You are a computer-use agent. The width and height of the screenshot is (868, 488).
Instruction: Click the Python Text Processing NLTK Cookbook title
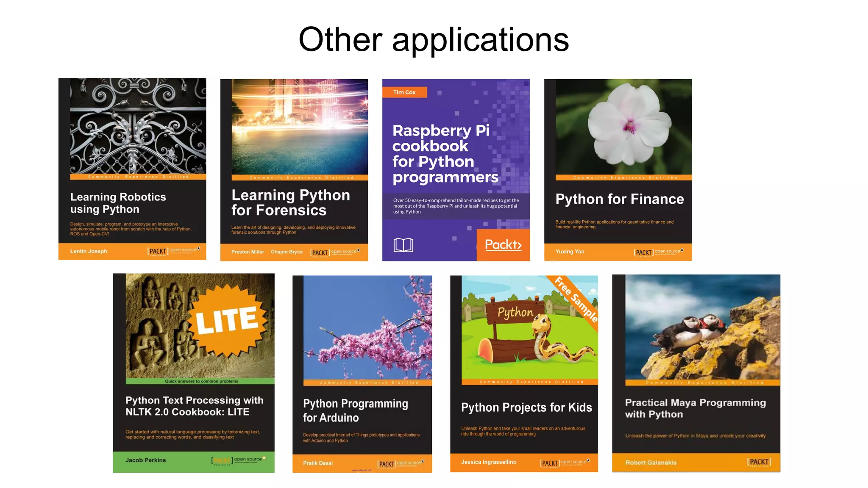click(194, 406)
